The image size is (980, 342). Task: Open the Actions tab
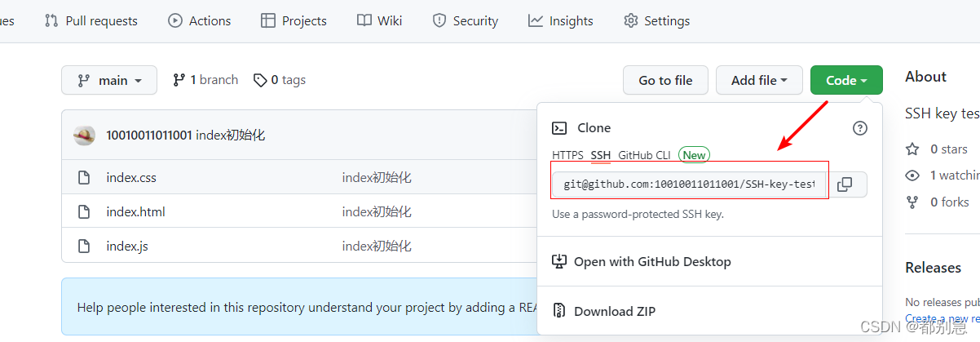click(199, 21)
